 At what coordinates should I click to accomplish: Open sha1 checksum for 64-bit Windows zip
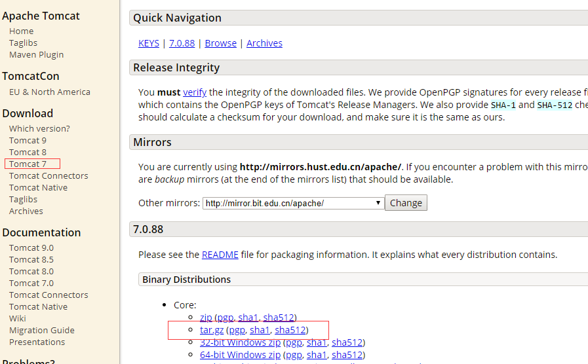click(x=317, y=355)
